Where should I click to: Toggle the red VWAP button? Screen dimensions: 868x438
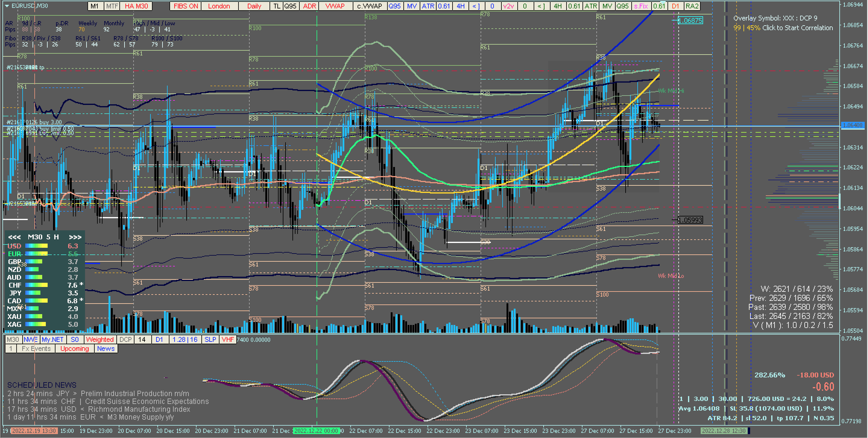(x=335, y=6)
